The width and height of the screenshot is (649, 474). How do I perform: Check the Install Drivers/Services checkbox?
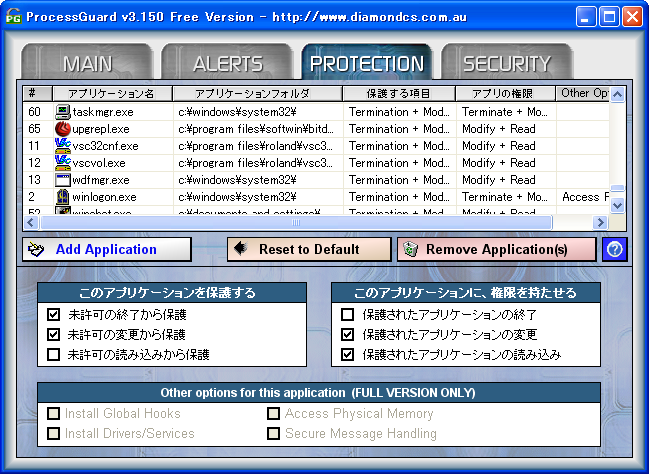tap(53, 433)
